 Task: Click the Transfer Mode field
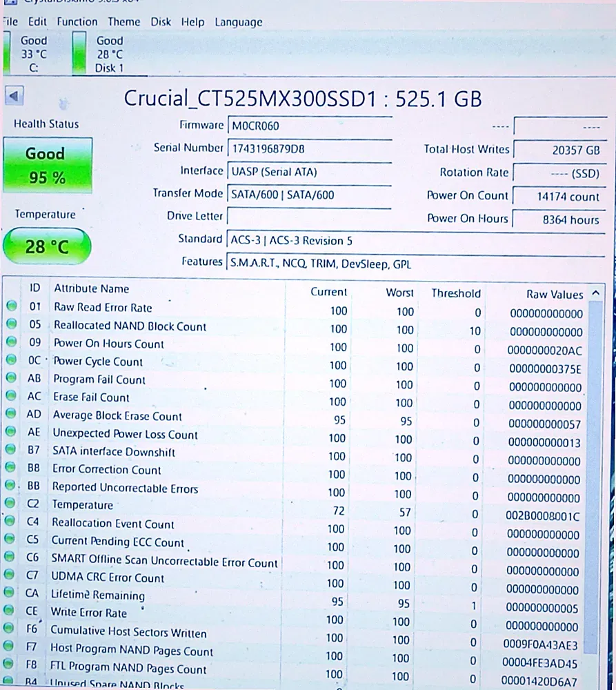pos(309,195)
